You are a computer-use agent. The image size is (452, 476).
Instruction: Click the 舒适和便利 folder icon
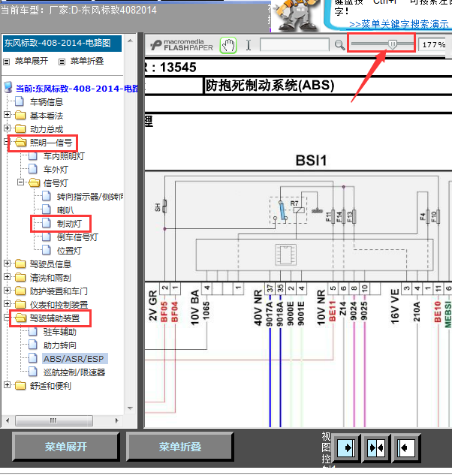pos(20,386)
